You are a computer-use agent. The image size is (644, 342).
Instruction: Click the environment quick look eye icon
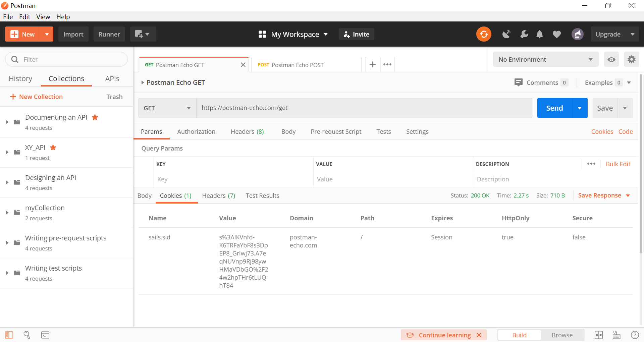[x=611, y=59]
